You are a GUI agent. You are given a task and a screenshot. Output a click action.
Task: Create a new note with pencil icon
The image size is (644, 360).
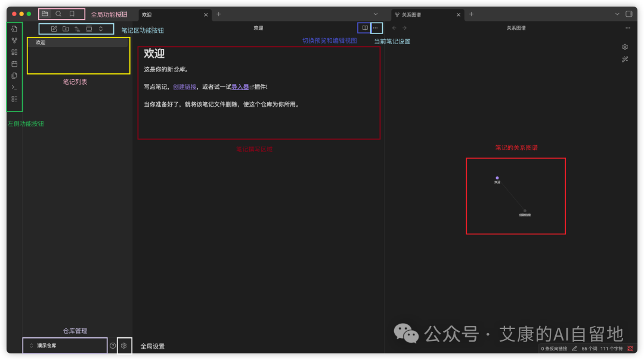coord(54,29)
